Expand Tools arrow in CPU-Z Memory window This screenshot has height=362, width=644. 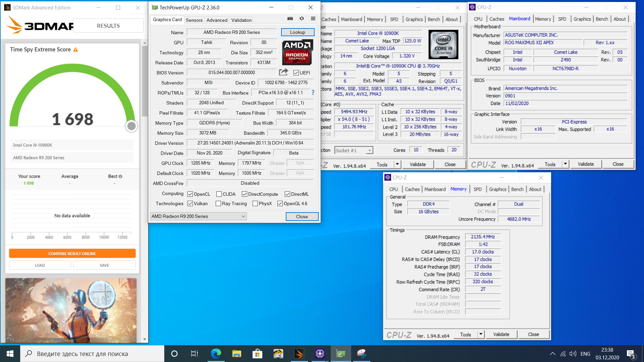click(481, 334)
